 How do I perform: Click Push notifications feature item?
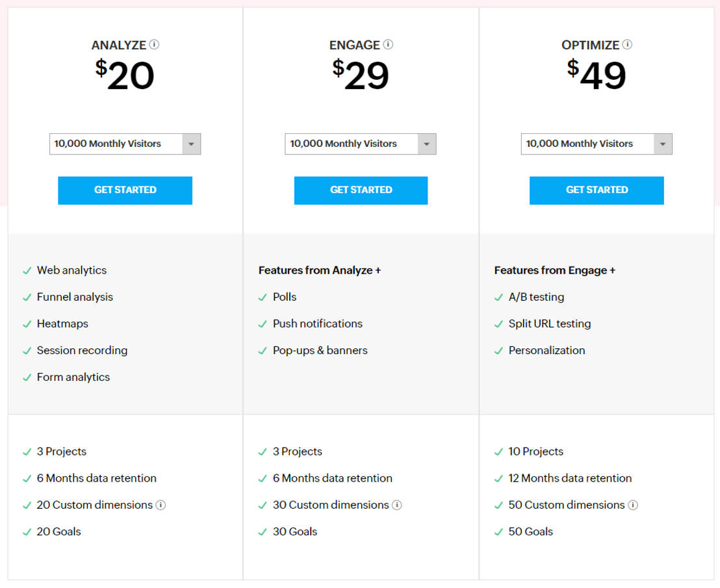pyautogui.click(x=317, y=324)
